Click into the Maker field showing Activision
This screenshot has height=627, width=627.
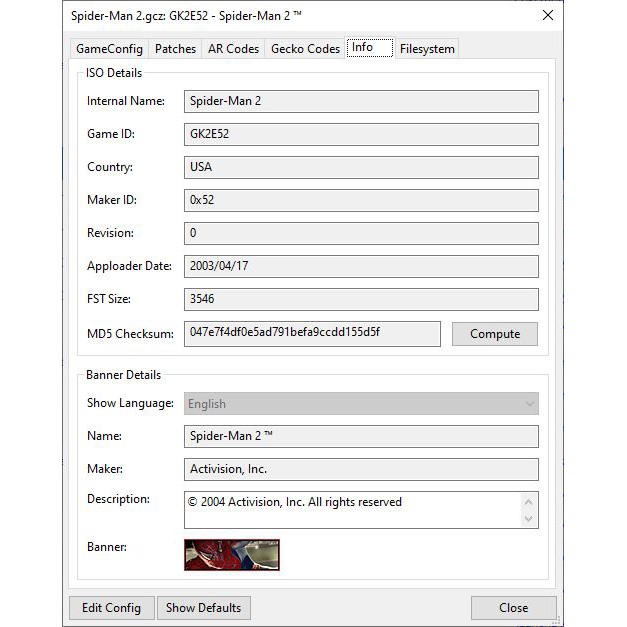point(361,469)
